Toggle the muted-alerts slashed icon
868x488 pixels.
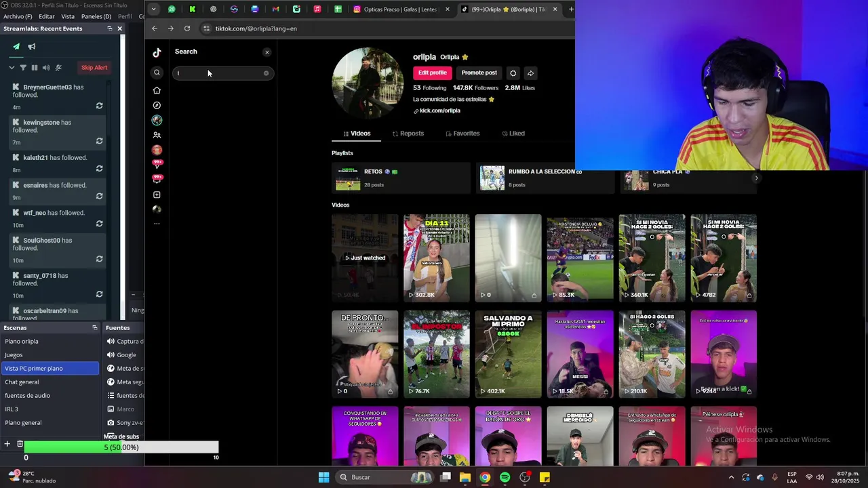(58, 68)
